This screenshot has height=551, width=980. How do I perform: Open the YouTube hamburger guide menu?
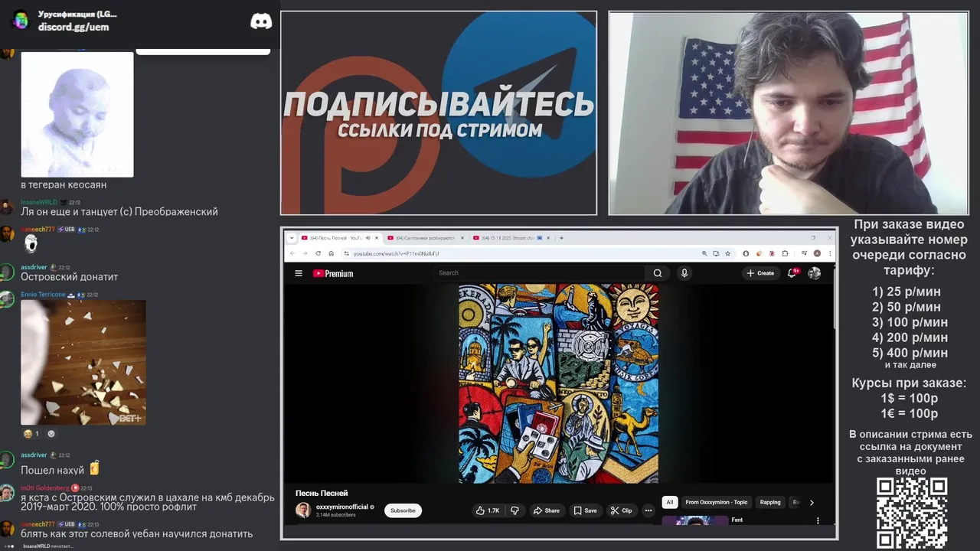pos(299,273)
